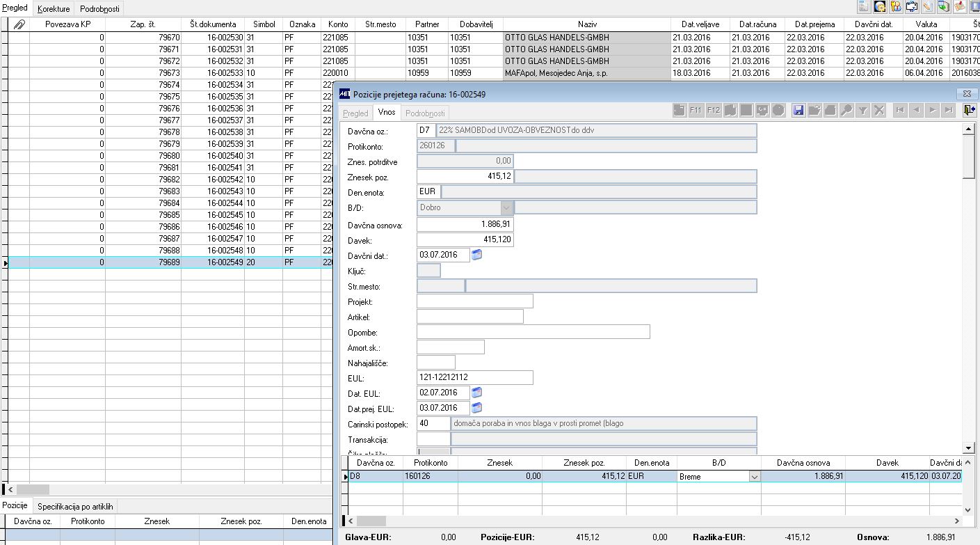Click the gear settings icon in top toolbar
The height and width of the screenshot is (545, 980).
(880, 6)
